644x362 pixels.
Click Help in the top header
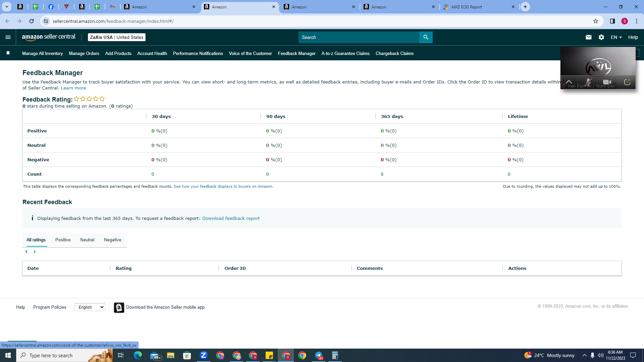coord(633,37)
